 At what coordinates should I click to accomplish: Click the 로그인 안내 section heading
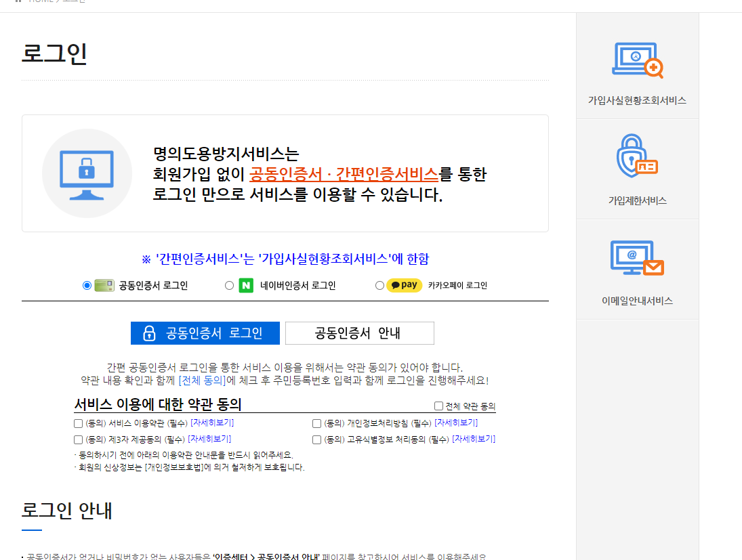(66, 511)
